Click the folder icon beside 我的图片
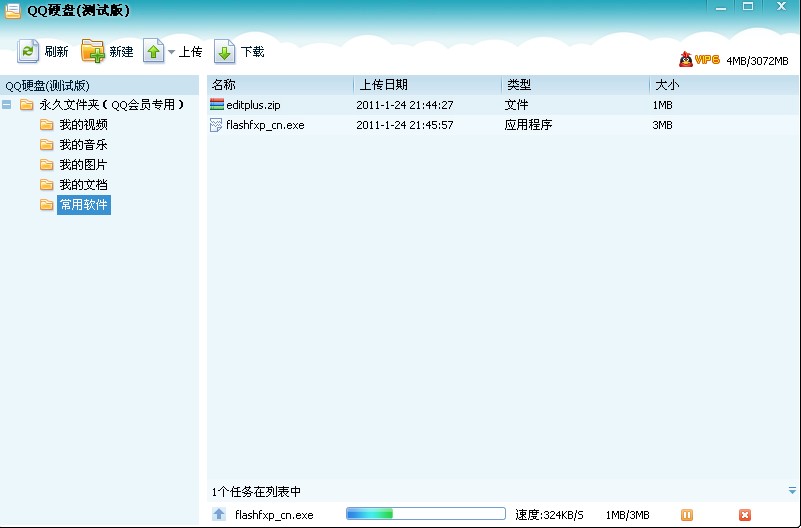 tap(46, 164)
